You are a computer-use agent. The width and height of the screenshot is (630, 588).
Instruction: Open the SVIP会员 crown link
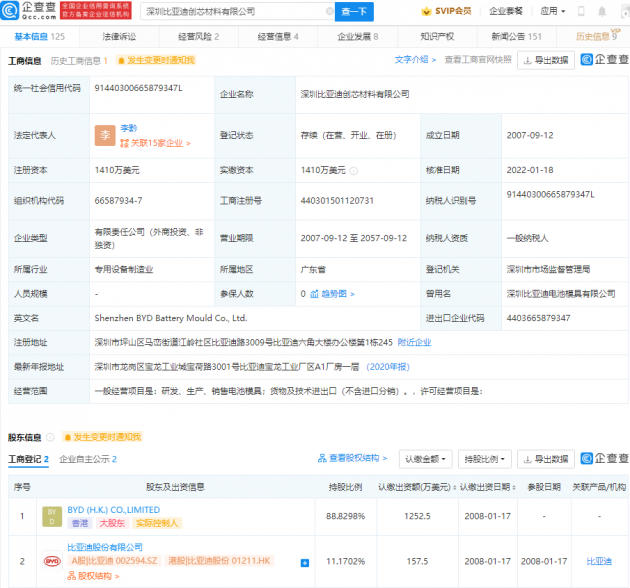[446, 11]
